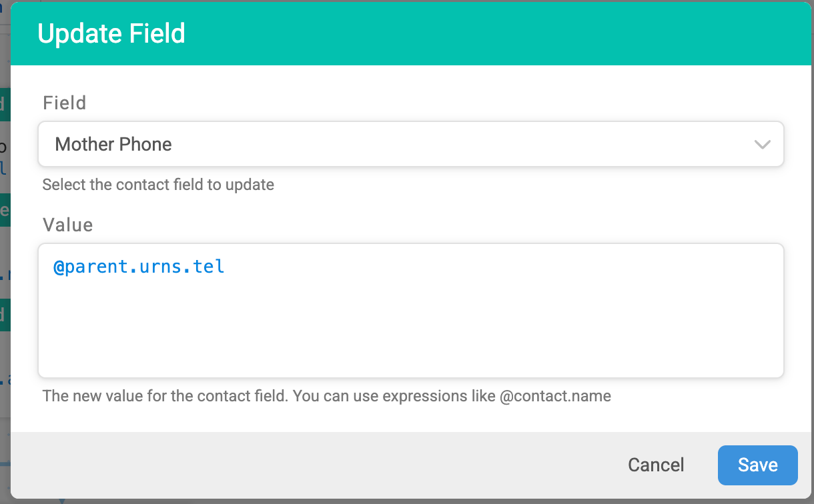Expand the Field dropdown chevron arrow
The width and height of the screenshot is (814, 504).
pos(762,145)
